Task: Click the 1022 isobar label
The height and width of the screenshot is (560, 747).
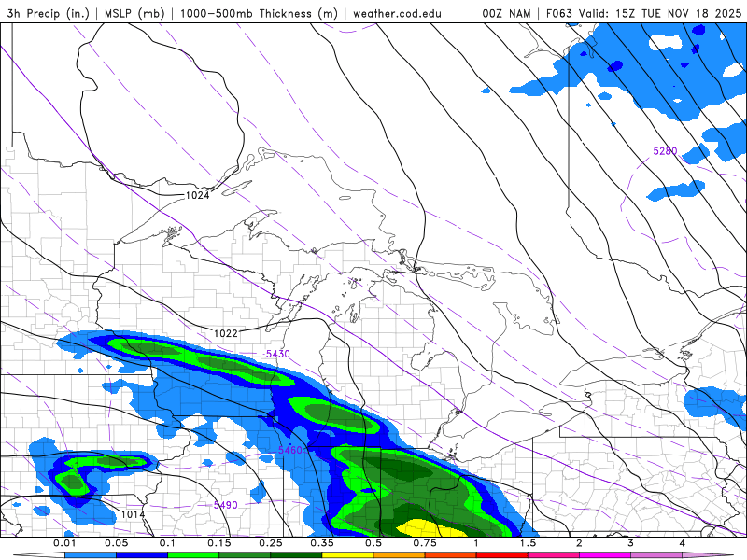Action: coord(226,333)
